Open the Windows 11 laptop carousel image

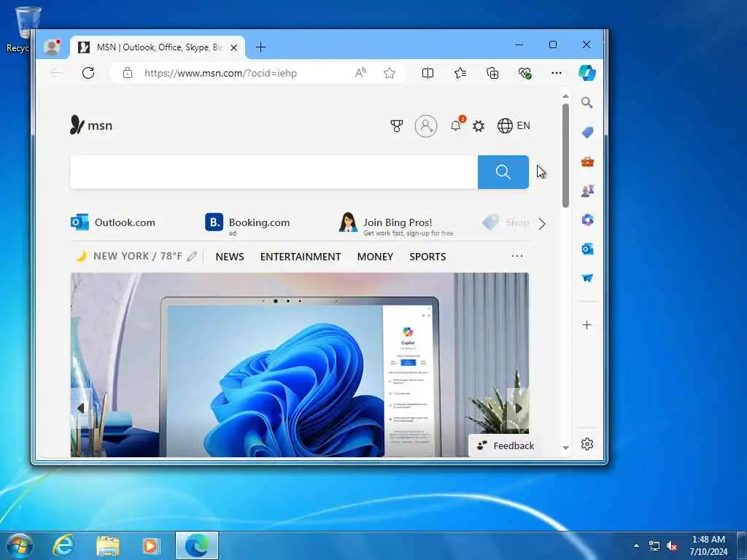point(300,365)
